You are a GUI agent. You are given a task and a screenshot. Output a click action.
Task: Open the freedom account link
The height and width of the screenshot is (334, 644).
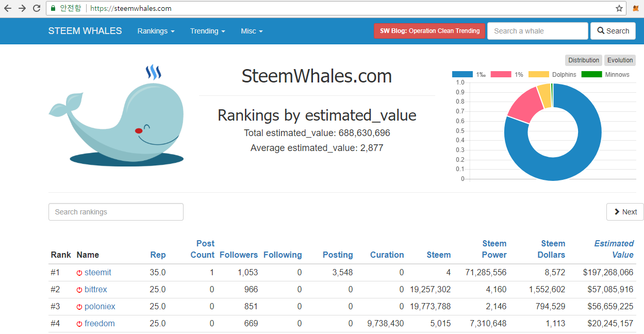[100, 324]
